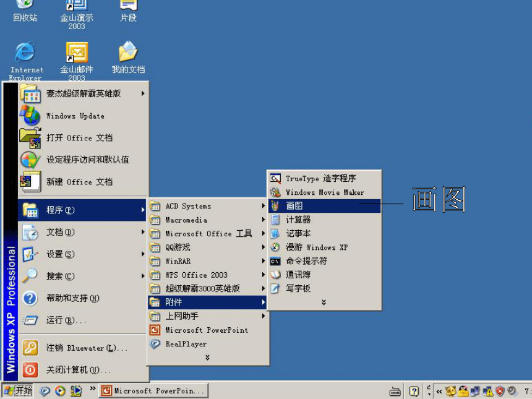
Task: Click the 帮助和支持 help icon
Action: [30, 298]
